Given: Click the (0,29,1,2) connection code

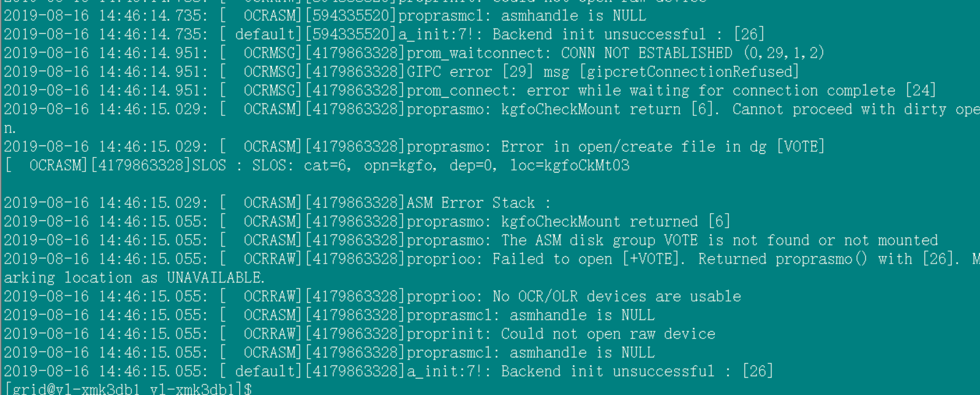Looking at the screenshot, I should [x=784, y=53].
